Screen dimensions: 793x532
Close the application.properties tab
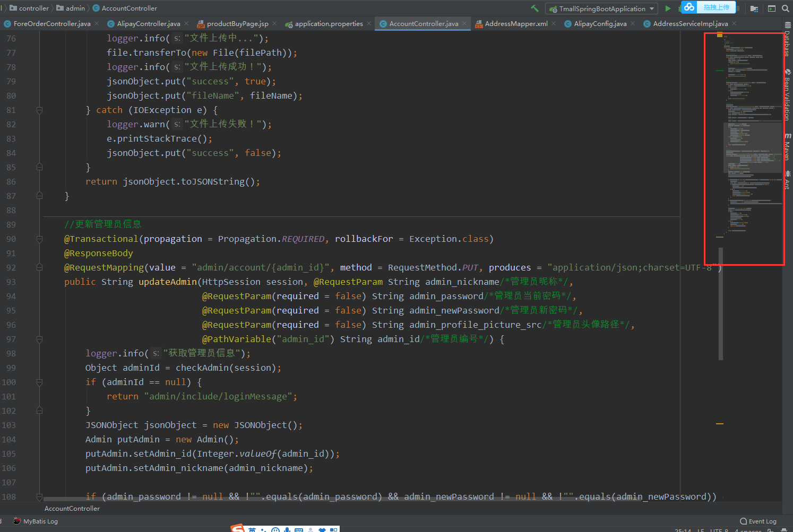(369, 23)
